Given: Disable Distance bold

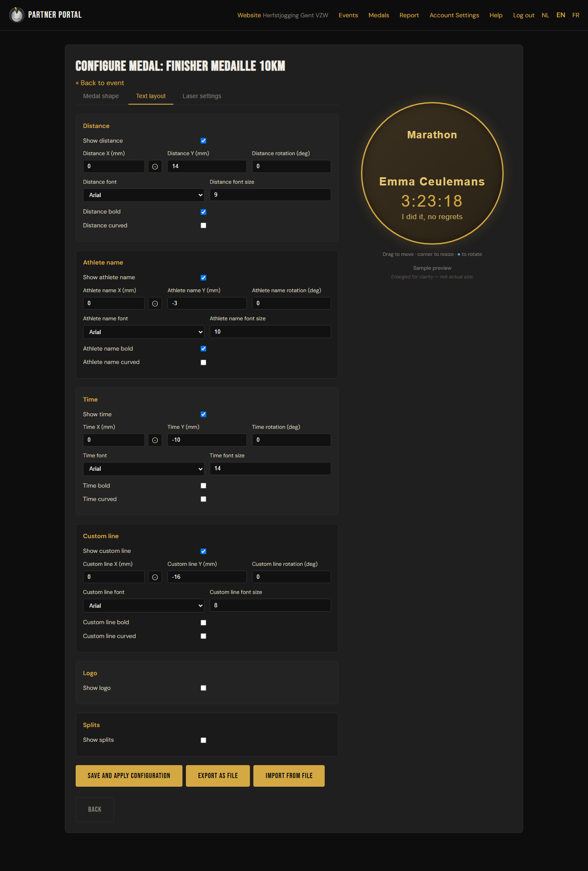Looking at the screenshot, I should pos(203,212).
